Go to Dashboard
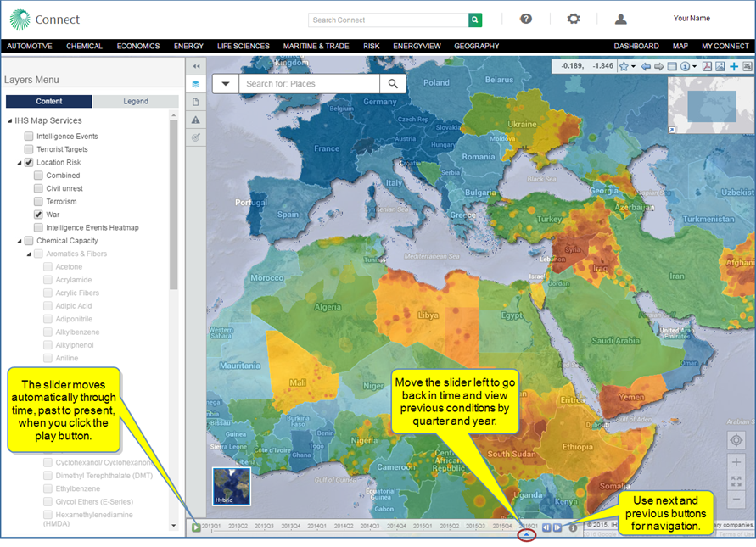The width and height of the screenshot is (756, 547). pos(636,47)
